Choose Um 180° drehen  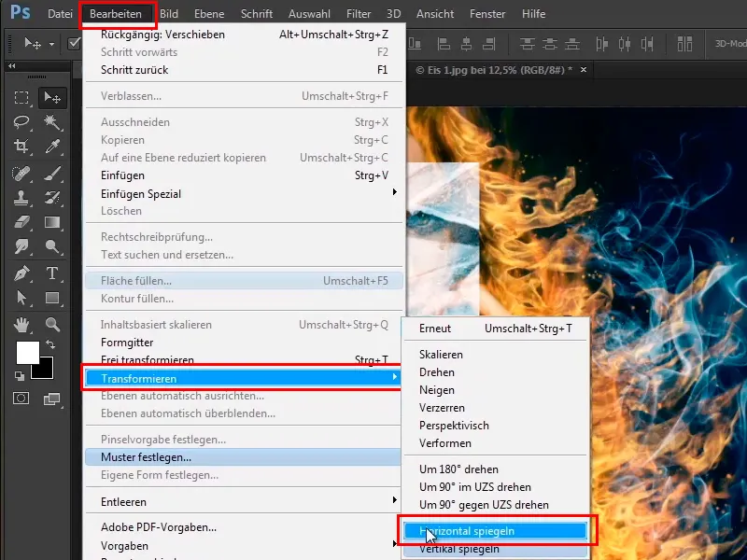coord(495,469)
